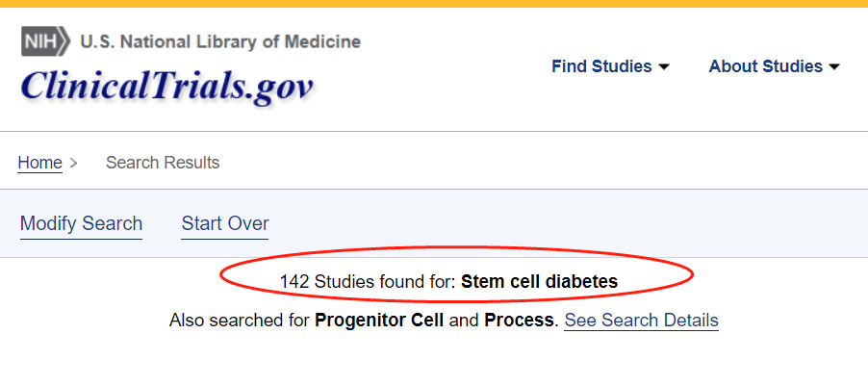Click the bold Process related term
868x386 pixels.
tap(520, 321)
